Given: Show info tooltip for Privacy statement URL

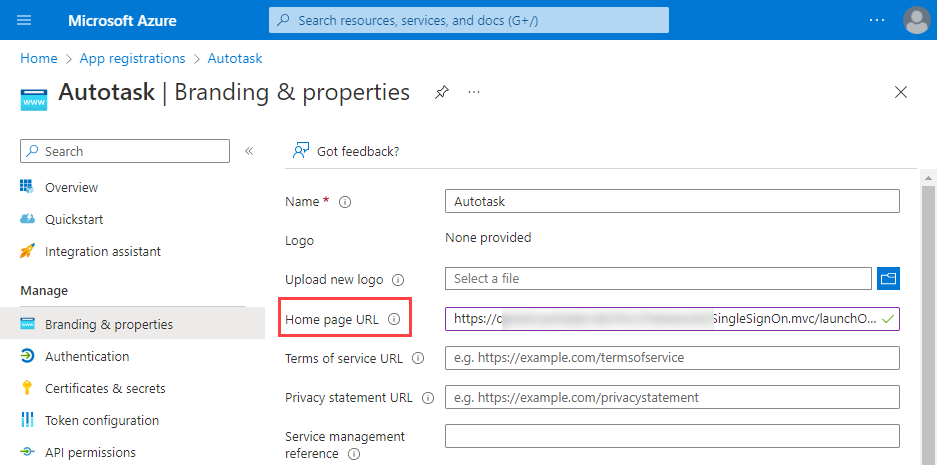Looking at the screenshot, I should 428,398.
